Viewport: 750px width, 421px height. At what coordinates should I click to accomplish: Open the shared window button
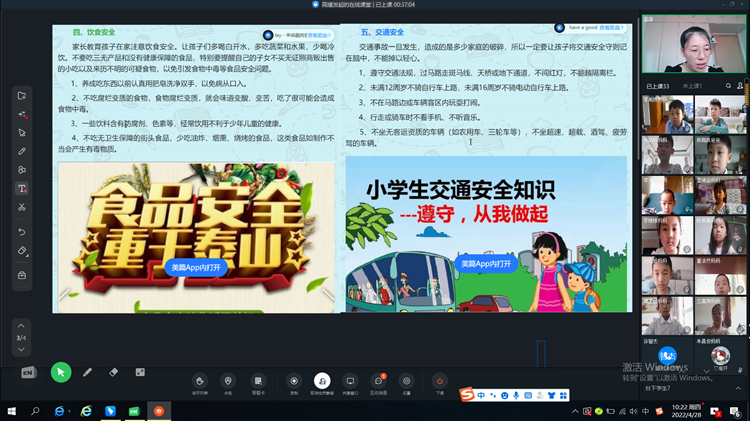tap(350, 381)
